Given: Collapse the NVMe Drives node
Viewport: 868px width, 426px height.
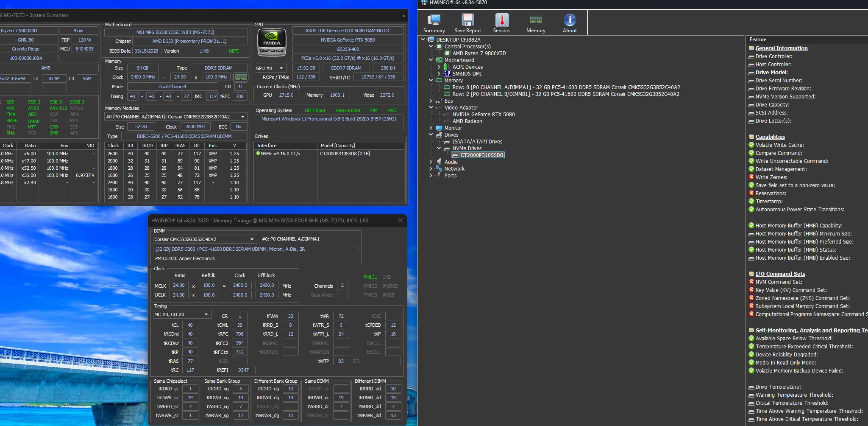Looking at the screenshot, I should click(x=439, y=148).
